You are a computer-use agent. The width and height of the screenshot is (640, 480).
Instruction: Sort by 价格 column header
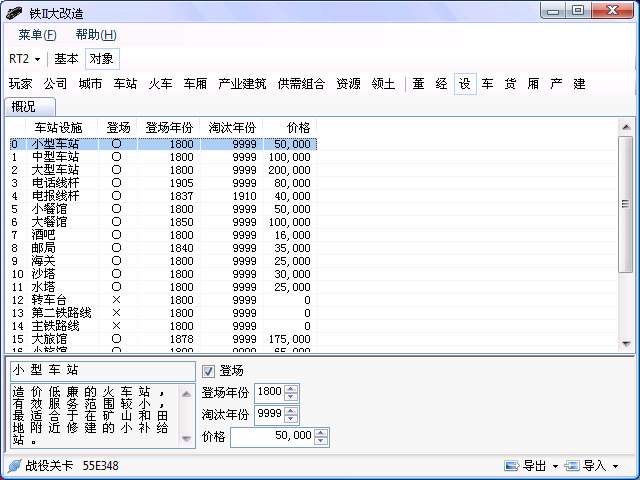tap(289, 128)
